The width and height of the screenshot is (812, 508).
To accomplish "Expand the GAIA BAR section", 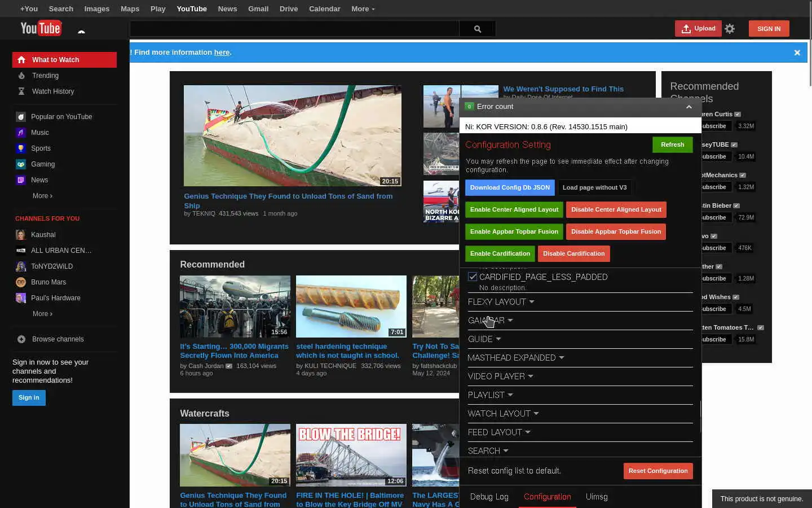I will click(x=490, y=321).
